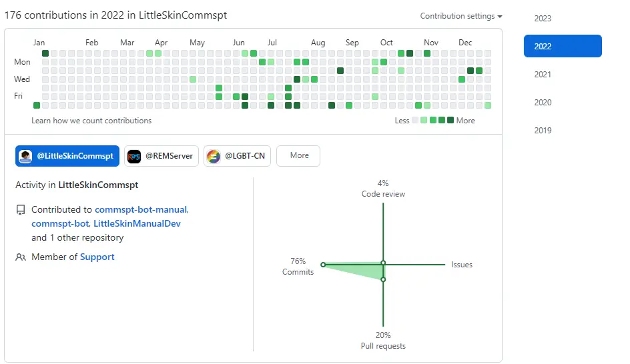
Task: Open Learn how we count contributions link
Action: [91, 121]
